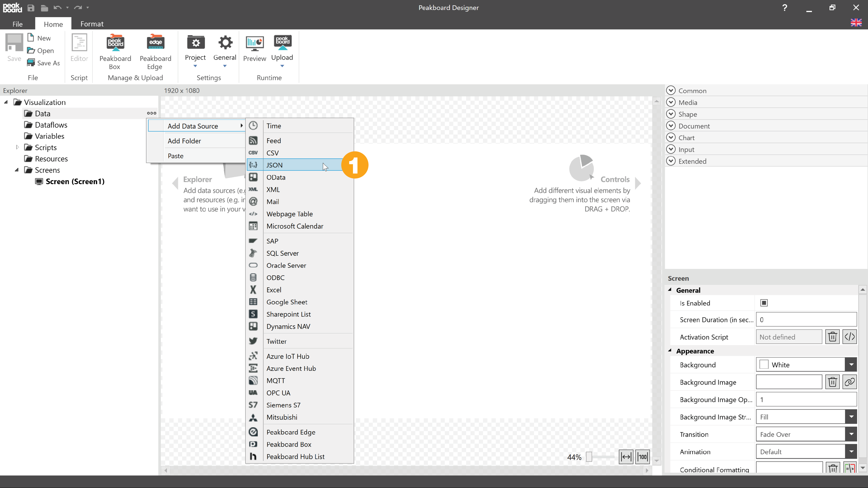This screenshot has width=868, height=488.
Task: Select Screen (Screen1) in explorer
Action: pyautogui.click(x=70, y=181)
